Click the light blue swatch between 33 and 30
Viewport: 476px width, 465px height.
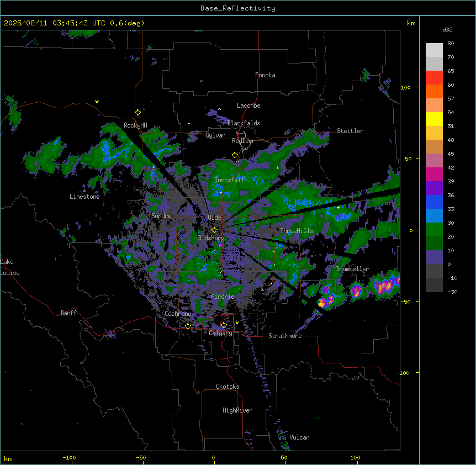[434, 216]
